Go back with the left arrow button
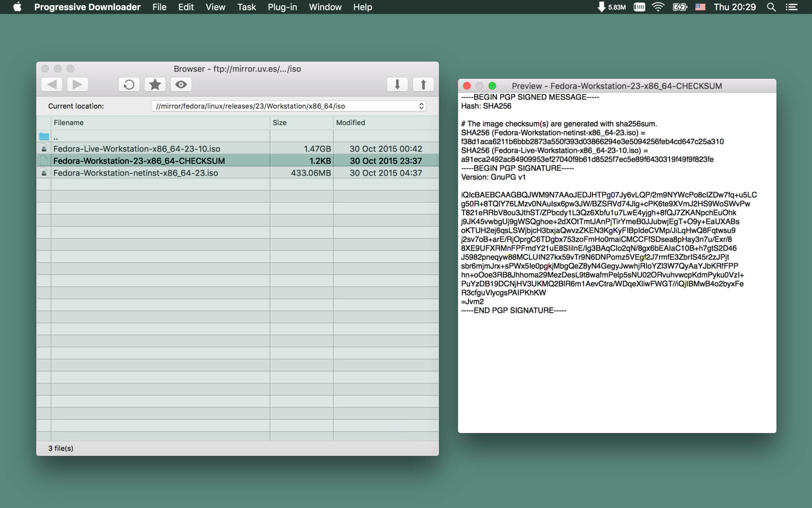Screen dimensions: 812x508 click(52, 85)
